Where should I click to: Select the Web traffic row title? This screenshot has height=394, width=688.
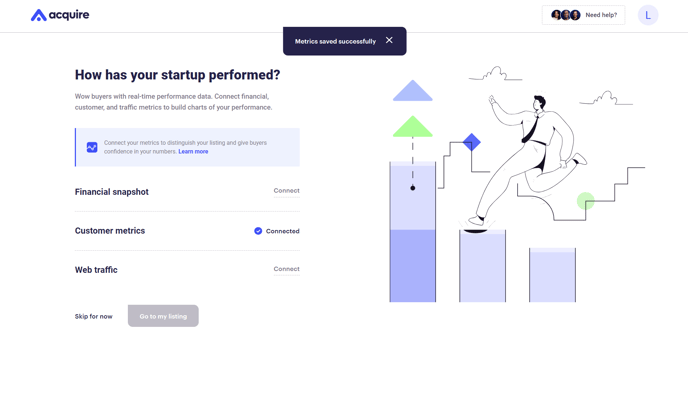pyautogui.click(x=96, y=270)
